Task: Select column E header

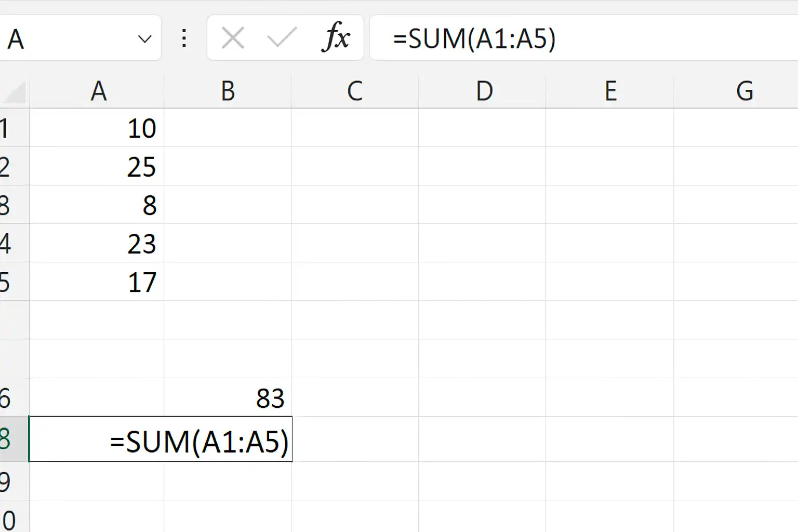Action: click(x=610, y=91)
